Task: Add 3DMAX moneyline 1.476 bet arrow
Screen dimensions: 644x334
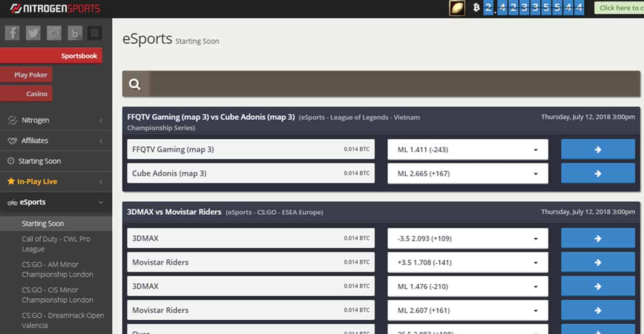Action: tap(598, 286)
